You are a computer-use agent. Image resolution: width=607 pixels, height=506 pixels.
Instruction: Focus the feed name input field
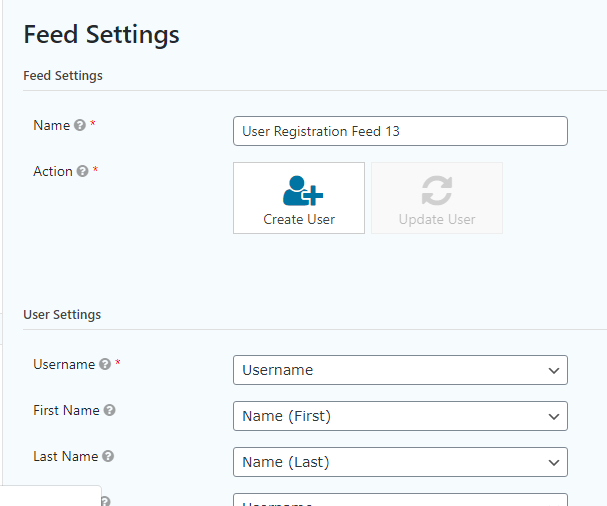click(400, 131)
